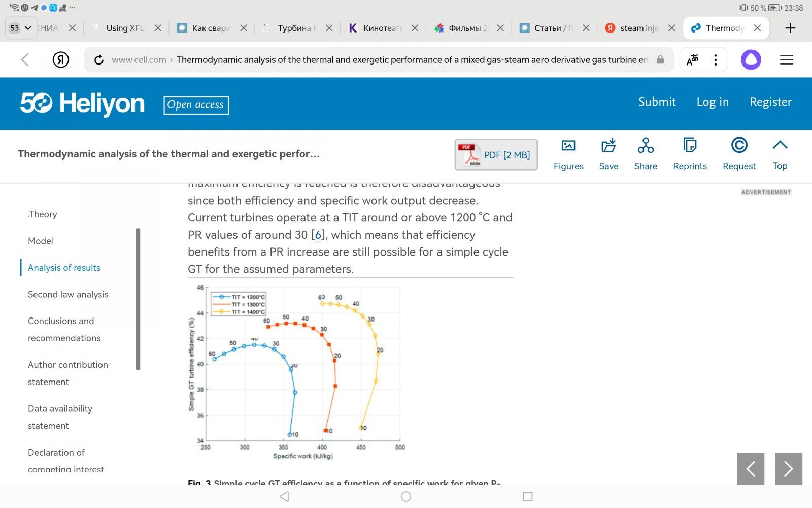Navigate back with the back arrow

pos(25,59)
